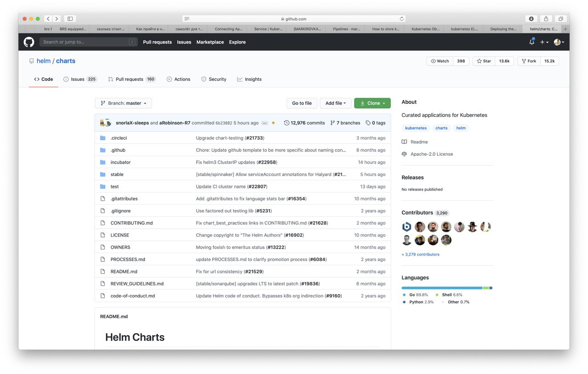
Task: Click the Shell 6.6% language entry
Action: (x=449, y=295)
